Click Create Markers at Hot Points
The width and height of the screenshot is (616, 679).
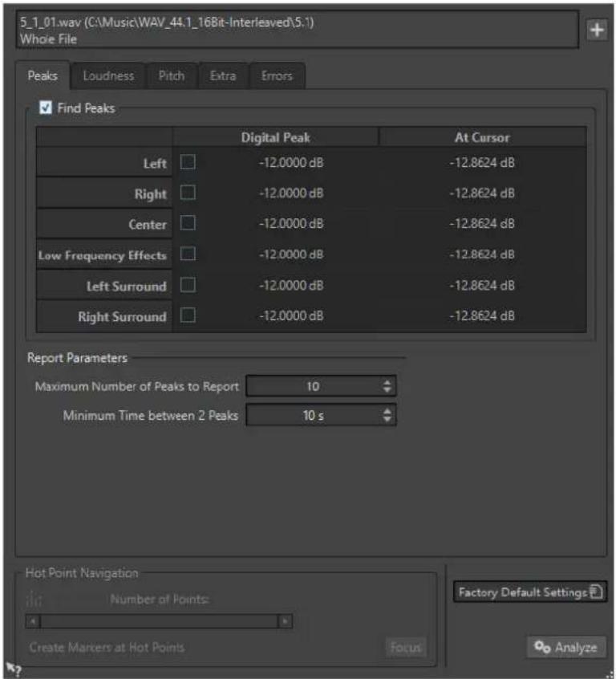(x=107, y=648)
